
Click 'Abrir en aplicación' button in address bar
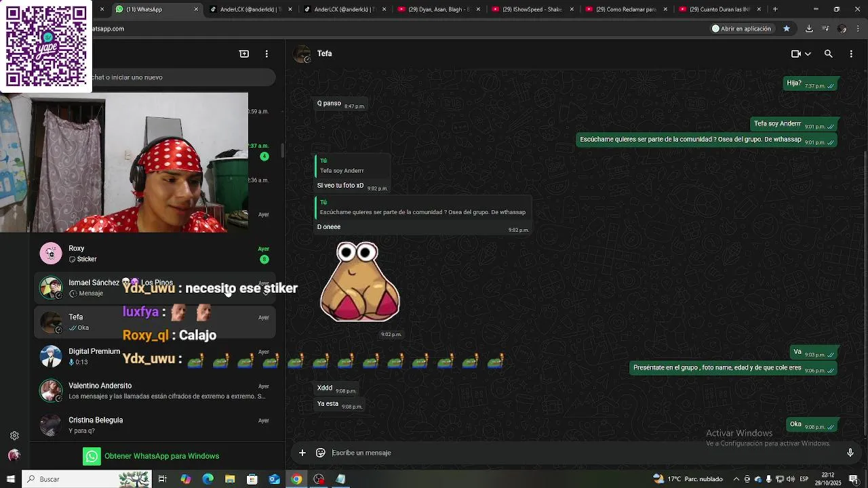click(741, 28)
